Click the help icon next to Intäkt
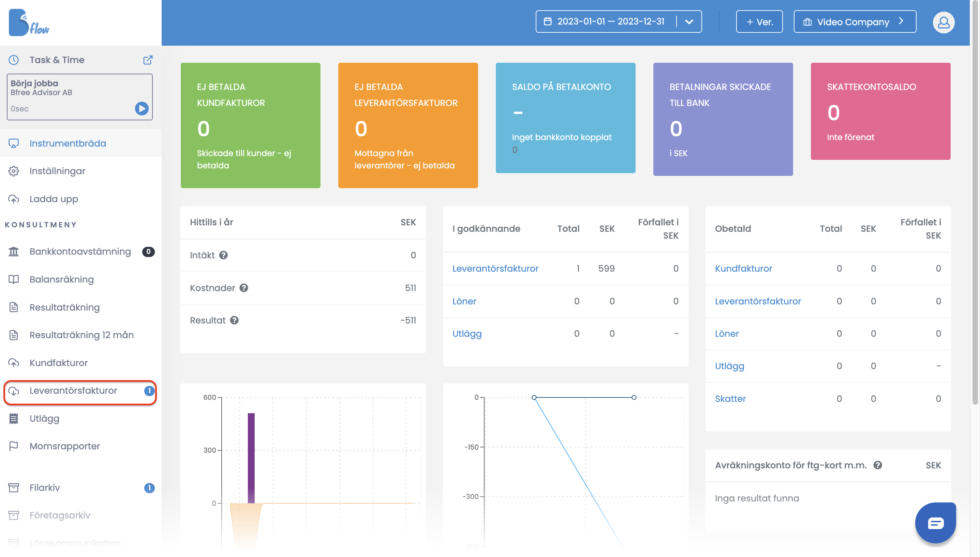This screenshot has width=980, height=557. [223, 255]
